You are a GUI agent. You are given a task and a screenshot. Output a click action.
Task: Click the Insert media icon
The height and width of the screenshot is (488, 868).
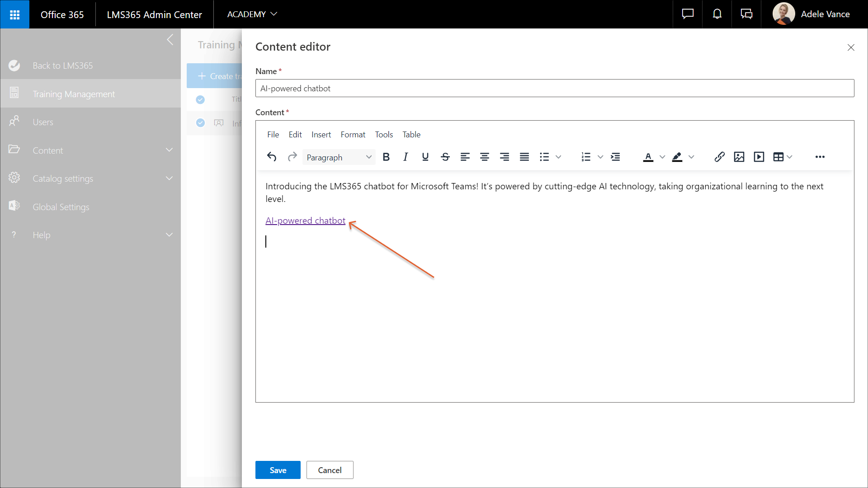coord(759,157)
